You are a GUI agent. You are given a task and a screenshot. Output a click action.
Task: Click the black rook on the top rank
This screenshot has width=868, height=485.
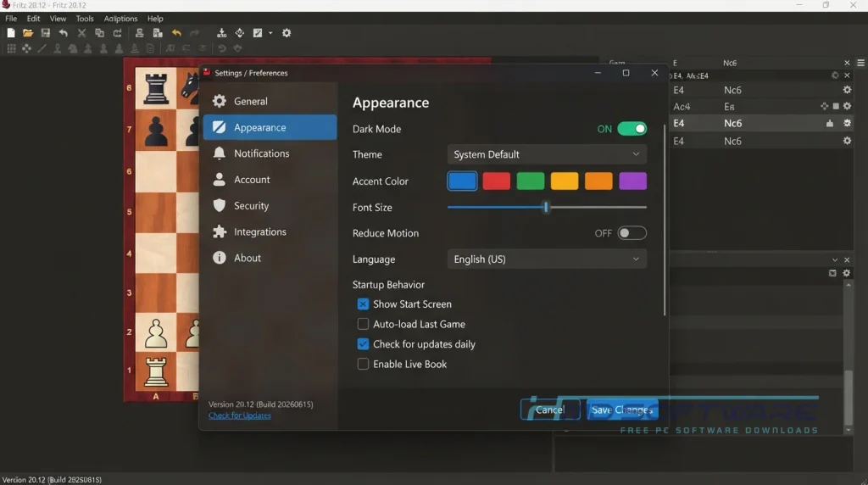pos(156,89)
